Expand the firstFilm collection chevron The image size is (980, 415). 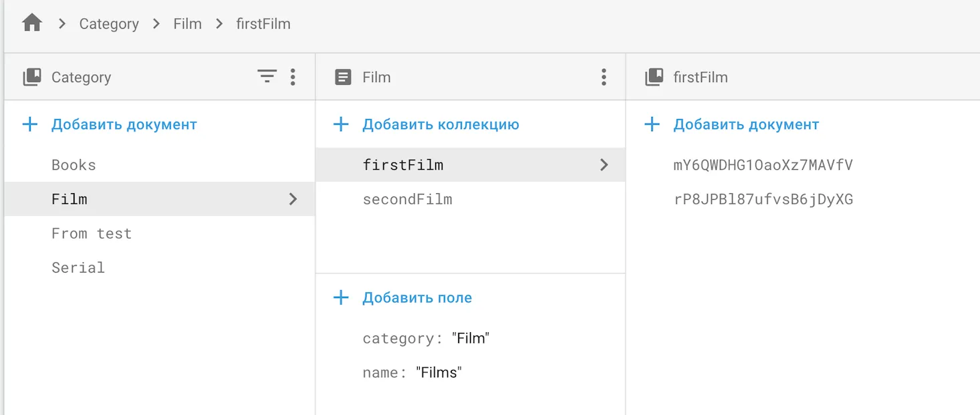tap(604, 164)
